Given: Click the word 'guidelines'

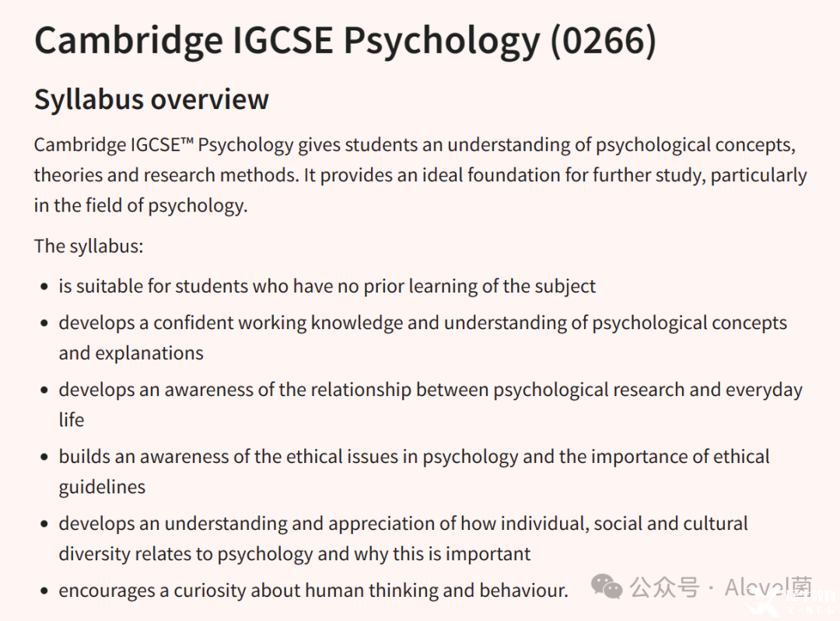Looking at the screenshot, I should pyautogui.click(x=102, y=487).
